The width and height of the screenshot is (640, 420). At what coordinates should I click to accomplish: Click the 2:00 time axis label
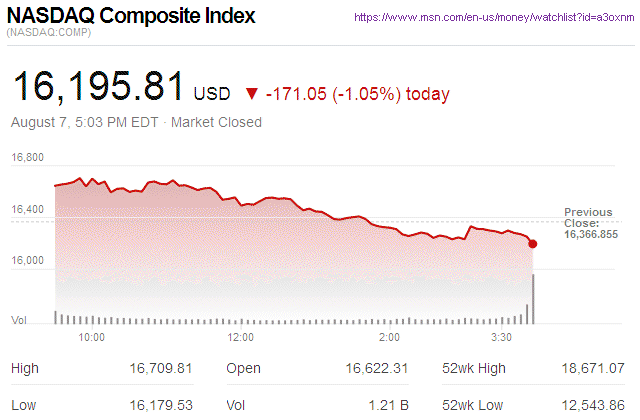pyautogui.click(x=389, y=337)
